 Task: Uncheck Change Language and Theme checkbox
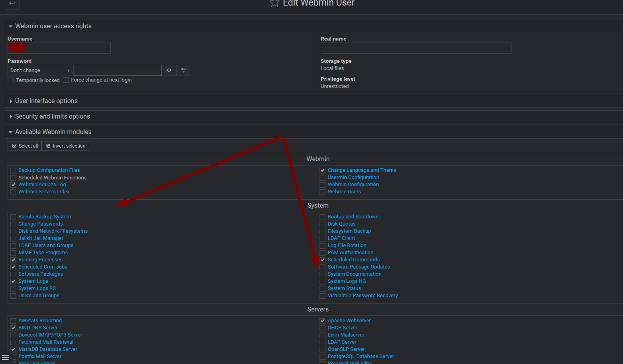point(323,171)
